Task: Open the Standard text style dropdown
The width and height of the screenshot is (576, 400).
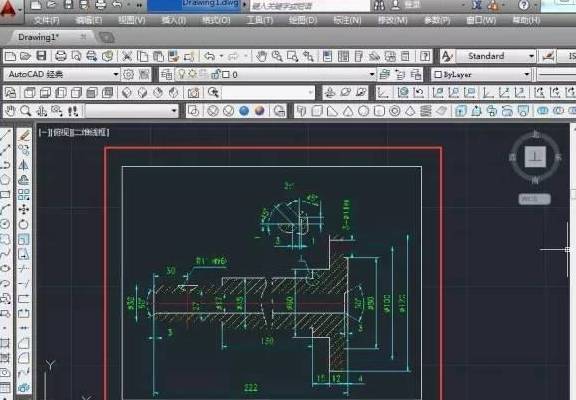Action: 495,56
